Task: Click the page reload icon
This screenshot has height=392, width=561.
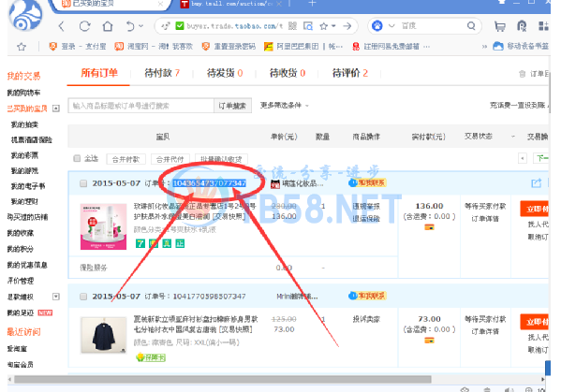Action: coord(85,26)
